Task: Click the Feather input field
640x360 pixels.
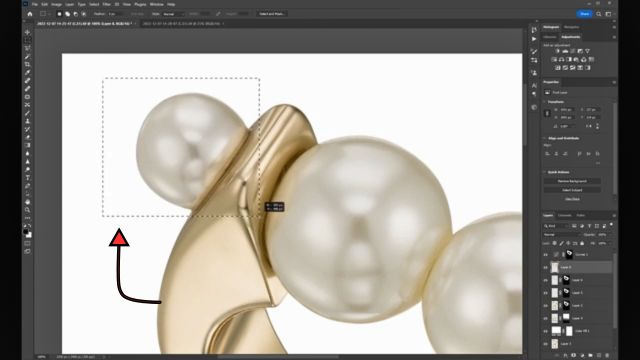Action: point(116,14)
